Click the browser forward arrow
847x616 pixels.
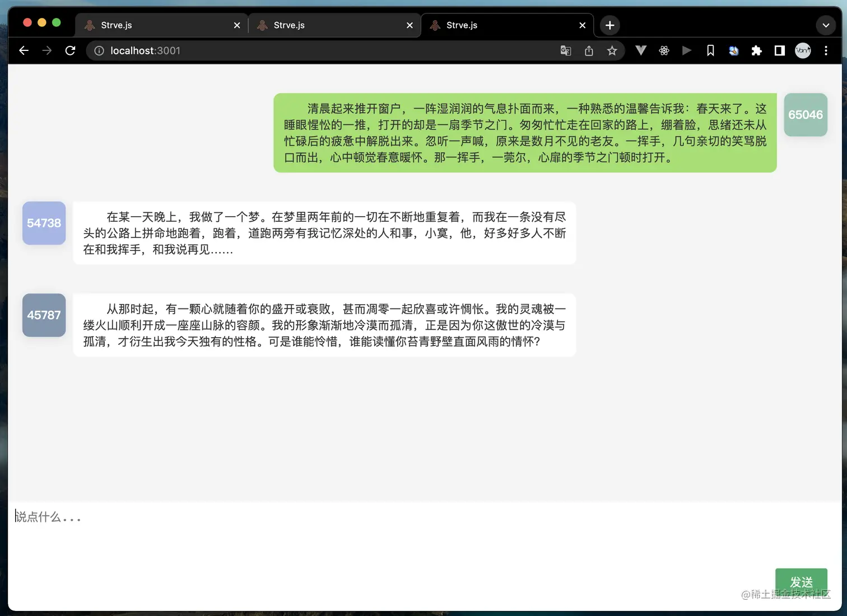(x=47, y=50)
